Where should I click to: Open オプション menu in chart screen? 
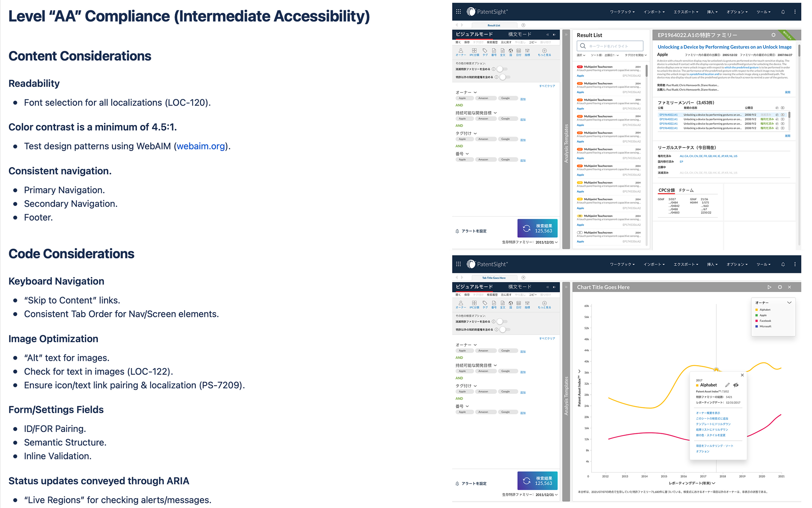(737, 264)
